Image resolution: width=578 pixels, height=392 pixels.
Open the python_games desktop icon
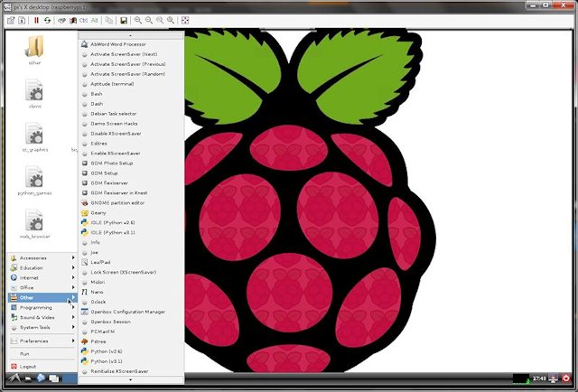(x=34, y=177)
